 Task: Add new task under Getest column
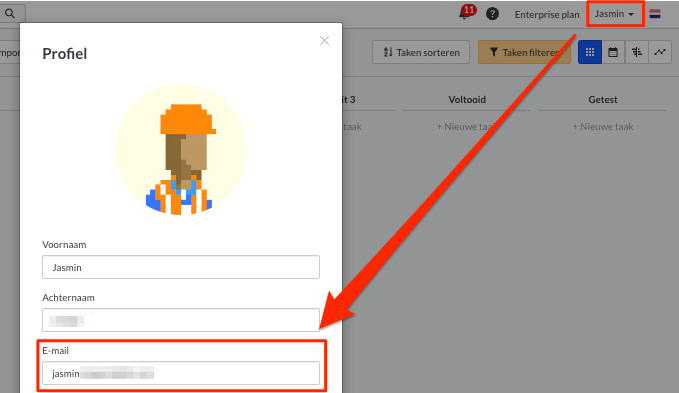pyautogui.click(x=603, y=127)
